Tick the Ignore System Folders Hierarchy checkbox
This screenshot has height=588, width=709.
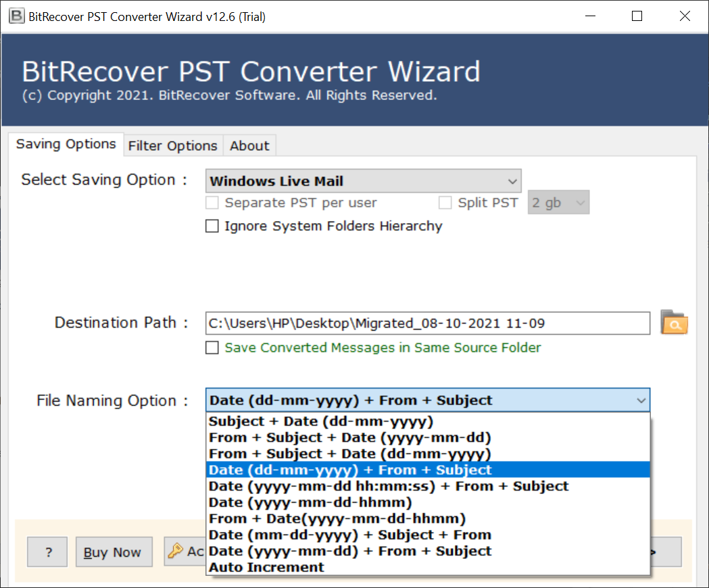tap(212, 226)
